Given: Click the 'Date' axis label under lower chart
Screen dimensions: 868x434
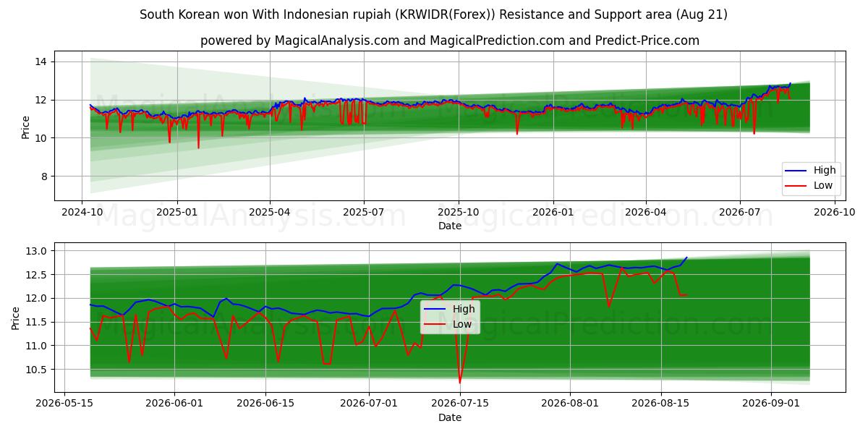Looking at the screenshot, I should point(450,417).
